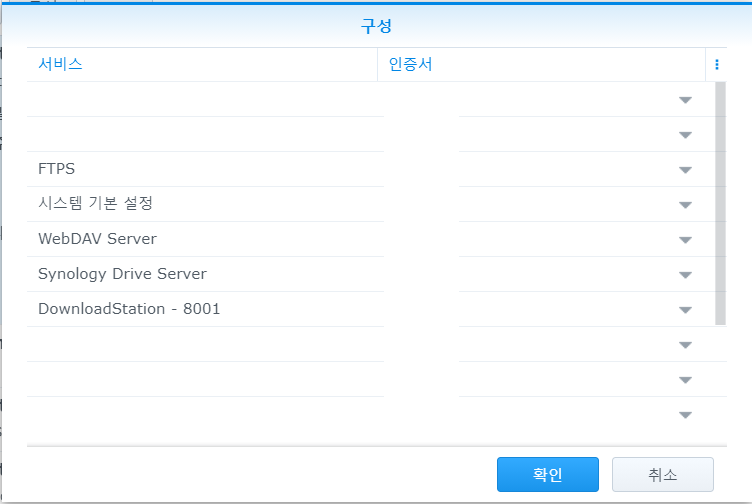The image size is (752, 504).
Task: Sort by the 인증서 column header
Action: pos(541,64)
